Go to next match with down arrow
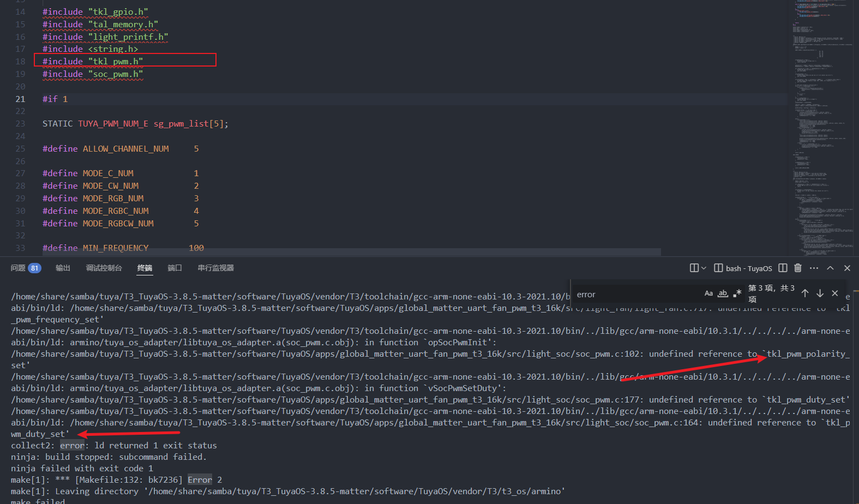The width and height of the screenshot is (859, 504). coord(820,293)
